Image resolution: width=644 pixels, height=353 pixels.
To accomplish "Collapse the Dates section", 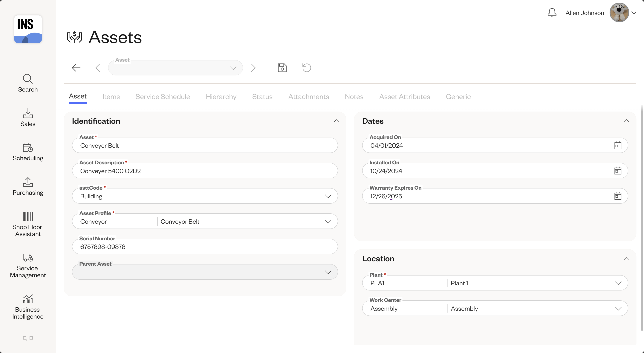I will (x=626, y=121).
